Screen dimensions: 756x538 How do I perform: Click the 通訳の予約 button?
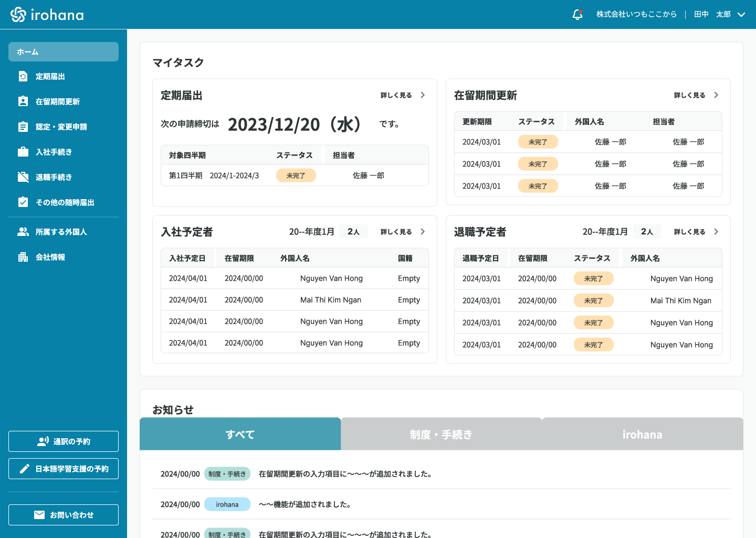pyautogui.click(x=64, y=441)
